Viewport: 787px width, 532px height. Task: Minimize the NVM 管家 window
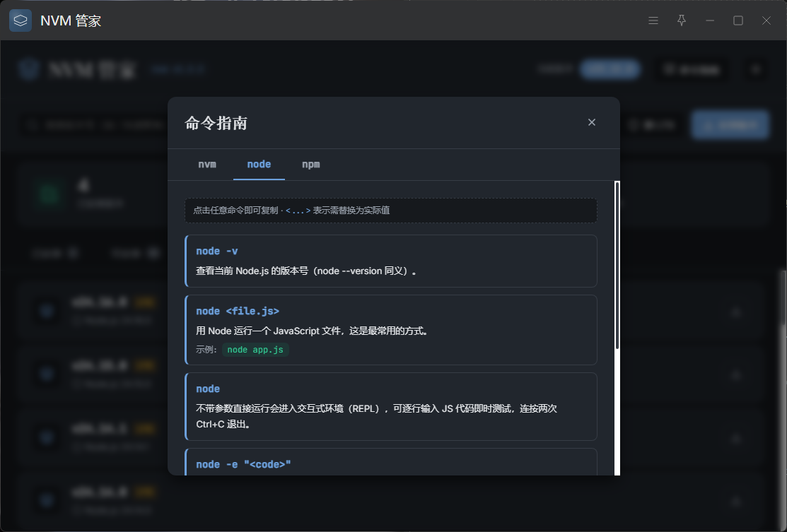pos(710,20)
